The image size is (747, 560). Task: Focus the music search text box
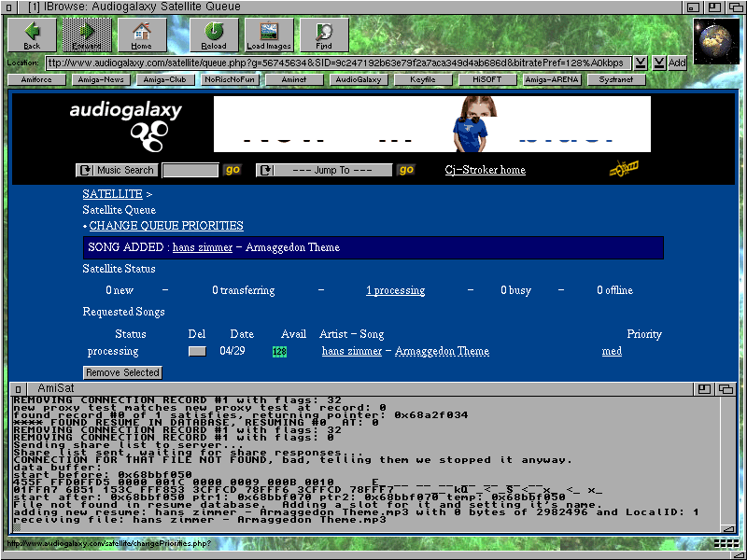pyautogui.click(x=190, y=170)
